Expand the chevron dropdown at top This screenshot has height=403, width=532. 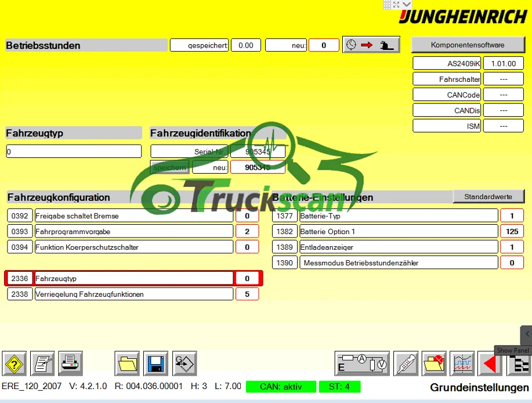[407, 5]
